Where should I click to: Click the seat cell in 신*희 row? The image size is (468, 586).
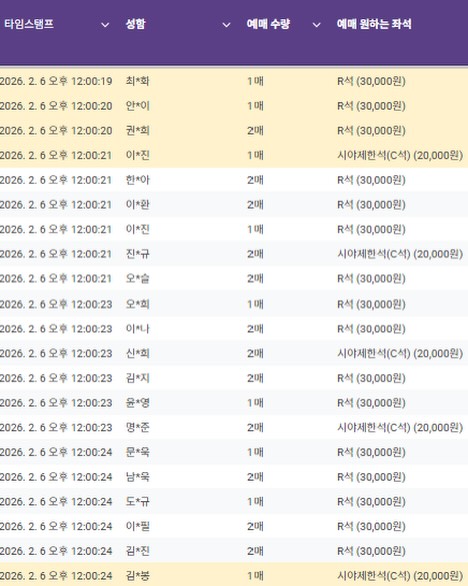pos(400,353)
